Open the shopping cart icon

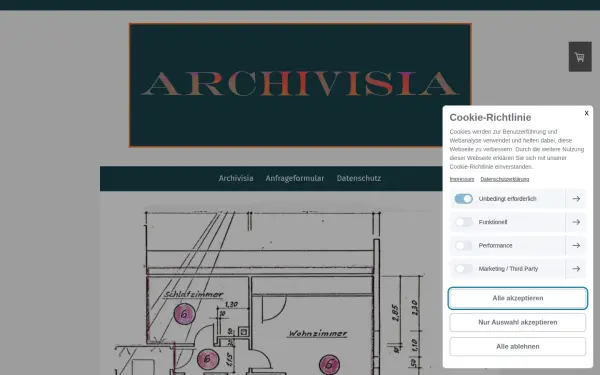tap(580, 57)
